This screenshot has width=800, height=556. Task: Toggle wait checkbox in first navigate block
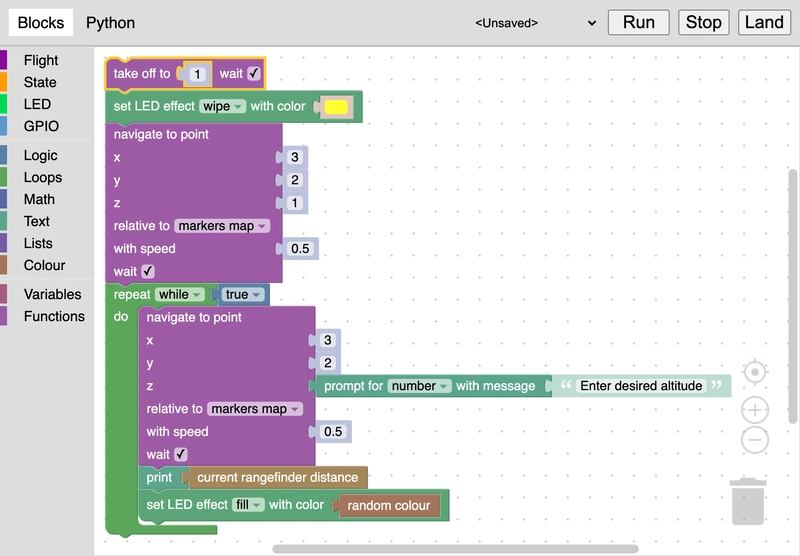pos(148,271)
